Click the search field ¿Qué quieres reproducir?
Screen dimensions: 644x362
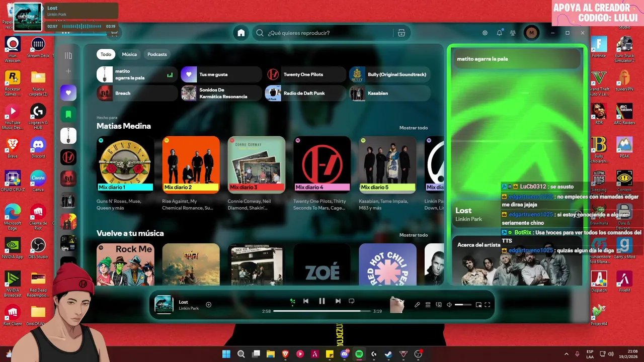point(322,33)
